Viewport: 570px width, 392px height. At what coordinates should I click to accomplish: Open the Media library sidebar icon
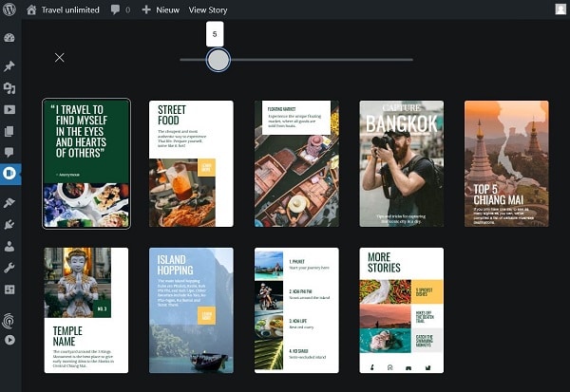pos(9,88)
